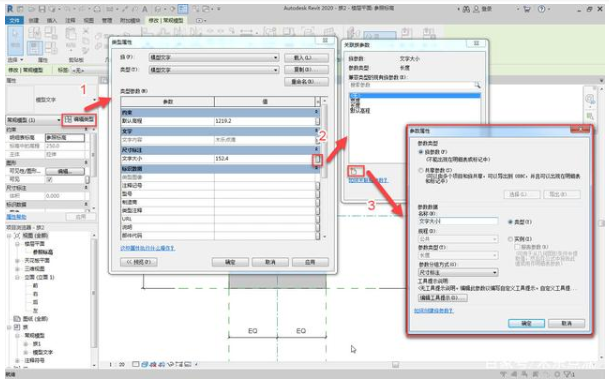This screenshot has width=609, height=383.
Task: Open the 族 family dropdown 模型文字
Action: [x=214, y=57]
